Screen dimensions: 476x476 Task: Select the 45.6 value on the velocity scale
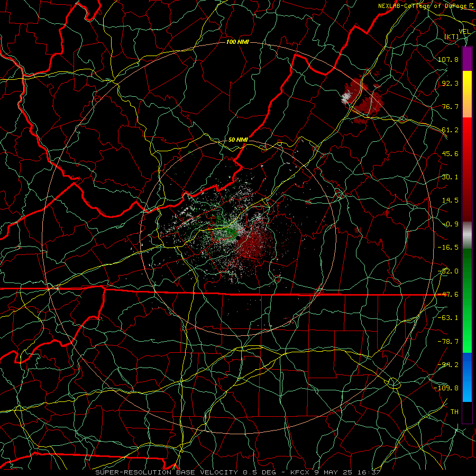450,153
